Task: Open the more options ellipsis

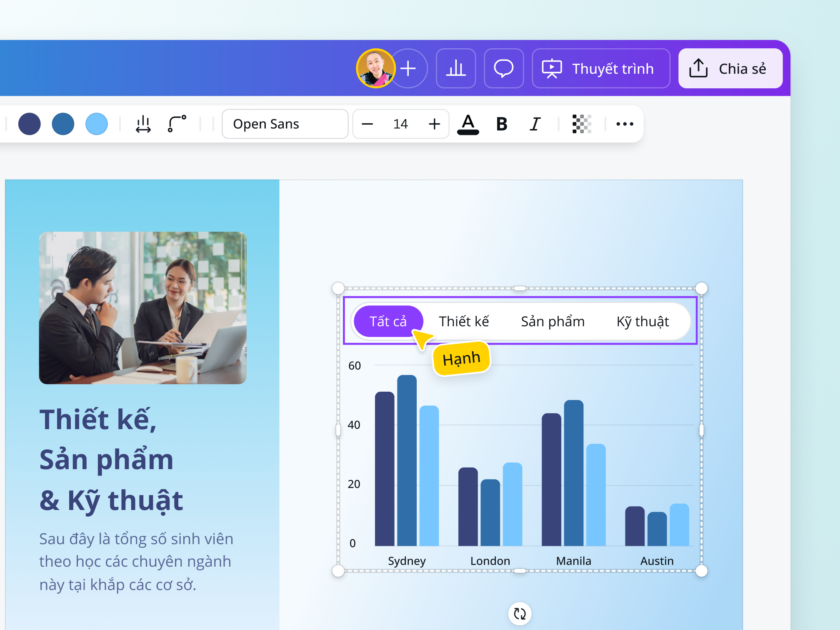Action: click(x=625, y=124)
